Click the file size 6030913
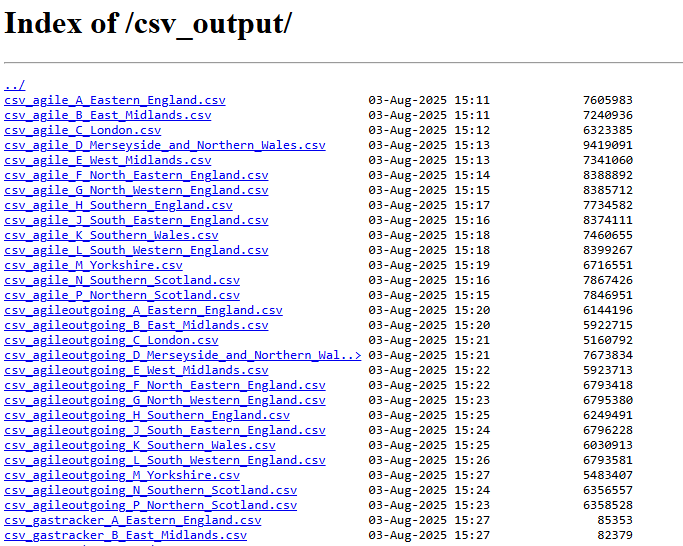 pyautogui.click(x=608, y=445)
